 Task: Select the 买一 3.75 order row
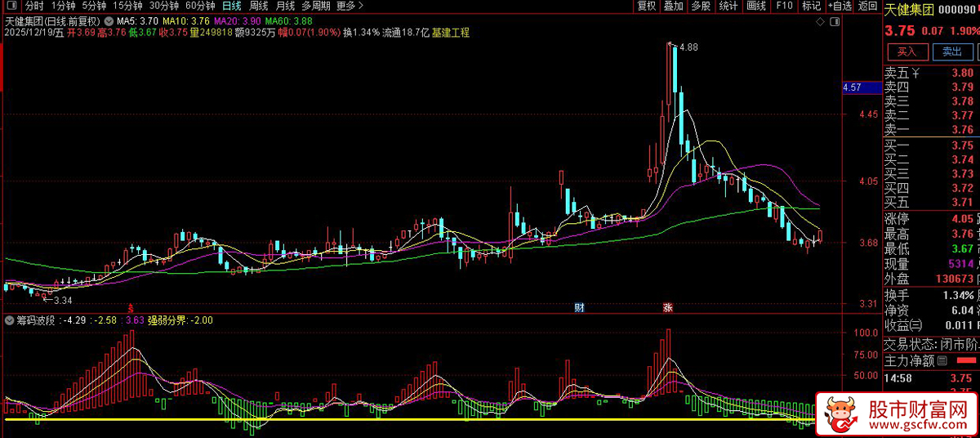pyautogui.click(x=930, y=145)
